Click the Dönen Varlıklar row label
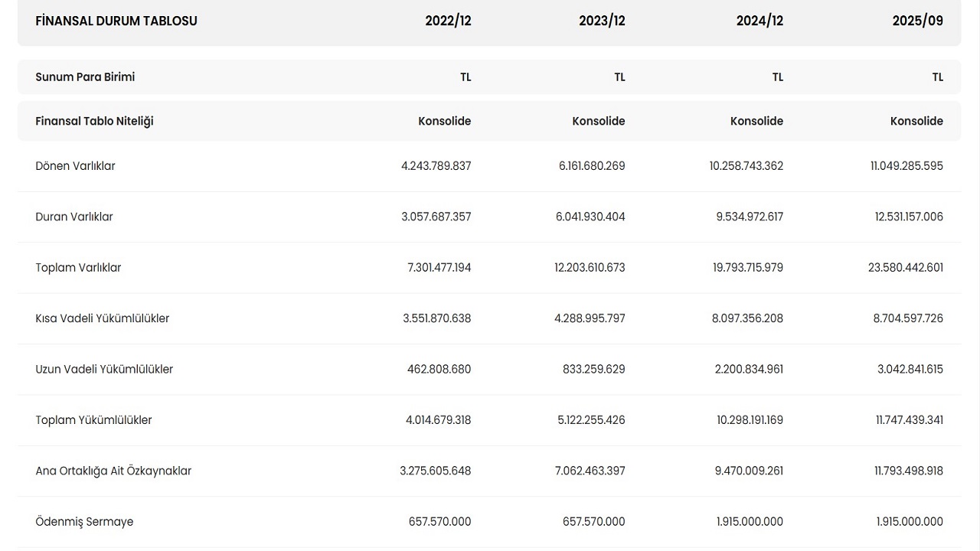The width and height of the screenshot is (980, 551). point(75,166)
